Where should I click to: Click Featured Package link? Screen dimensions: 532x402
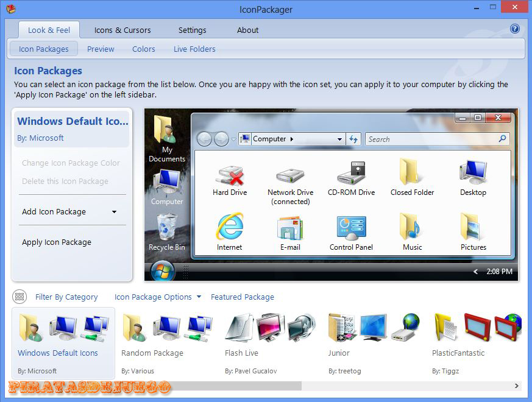point(243,297)
